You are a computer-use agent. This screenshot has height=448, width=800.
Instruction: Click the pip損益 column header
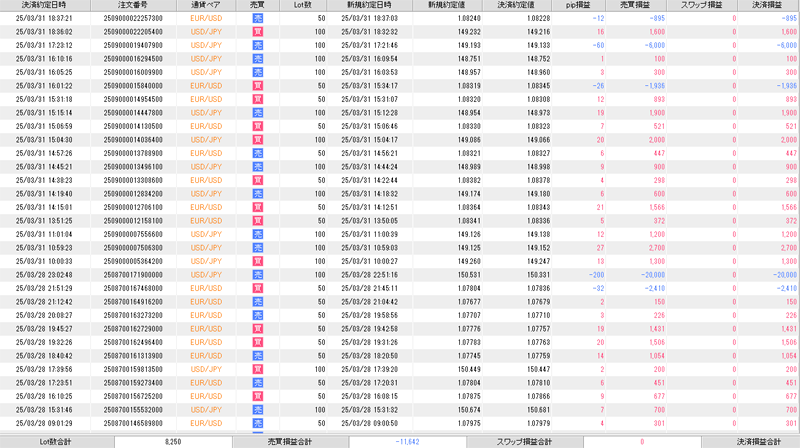pyautogui.click(x=578, y=5)
